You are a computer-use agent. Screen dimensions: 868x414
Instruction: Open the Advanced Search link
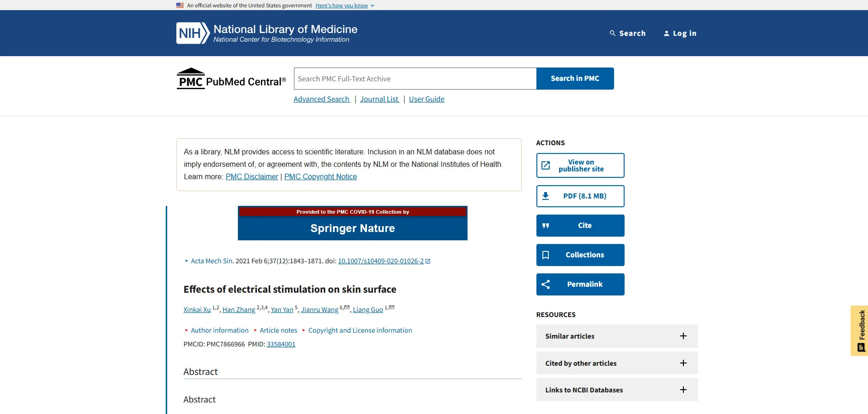tap(321, 99)
